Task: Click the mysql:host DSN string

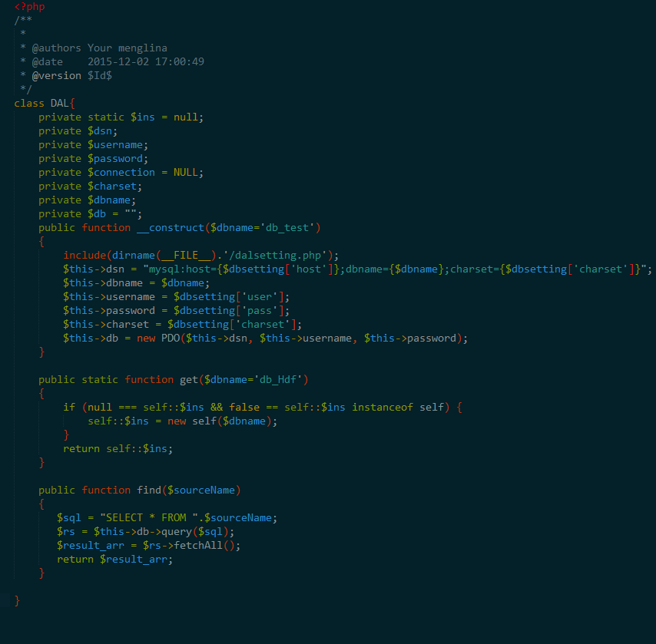Action: pyautogui.click(x=395, y=269)
